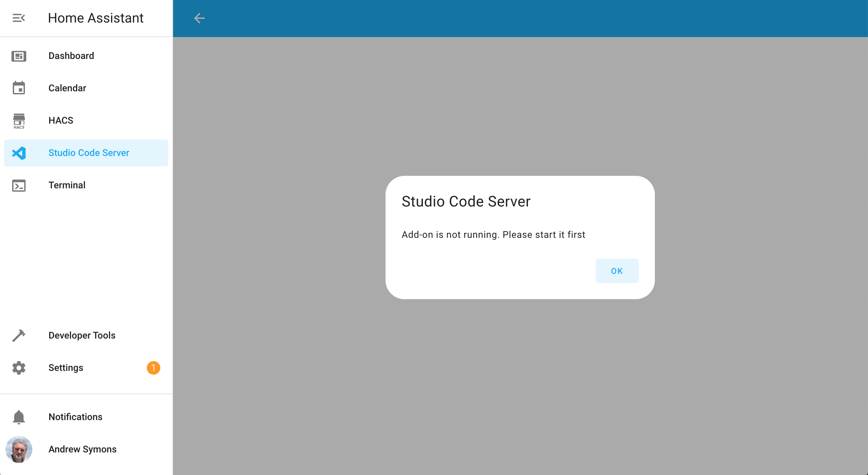Open Andrew Symons profile avatar

click(x=19, y=449)
